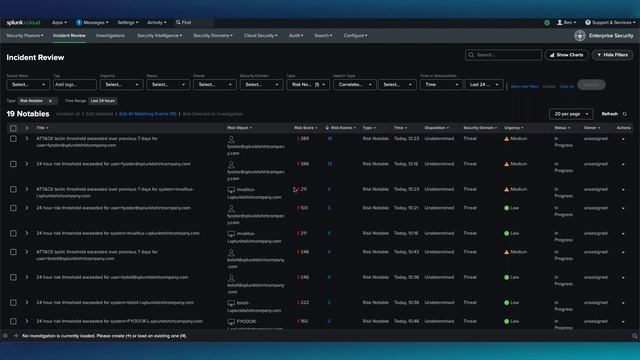The width and height of the screenshot is (640, 360).
Task: Switch to the Investigations tab
Action: pyautogui.click(x=110, y=36)
